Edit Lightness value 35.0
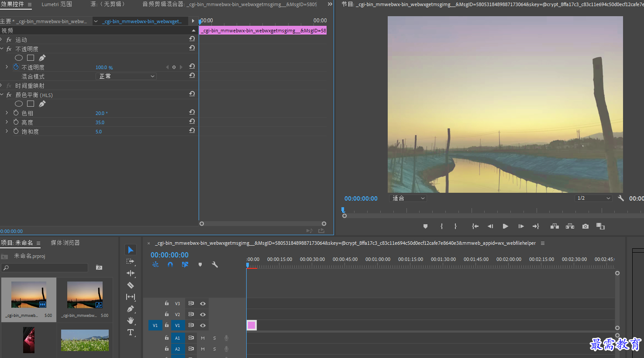Screen dimensions: 644x358 [x=100, y=122]
